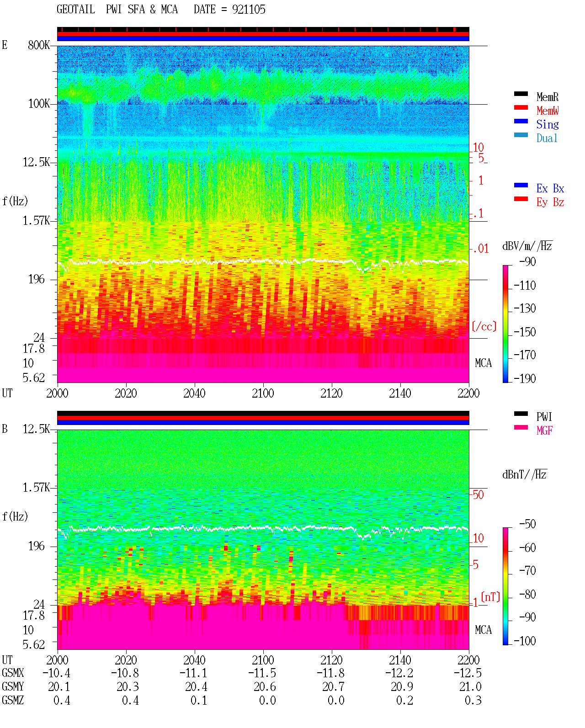This screenshot has width=585, height=728.
Task: Click the GSMX value "-12.5"
Action: (468, 673)
